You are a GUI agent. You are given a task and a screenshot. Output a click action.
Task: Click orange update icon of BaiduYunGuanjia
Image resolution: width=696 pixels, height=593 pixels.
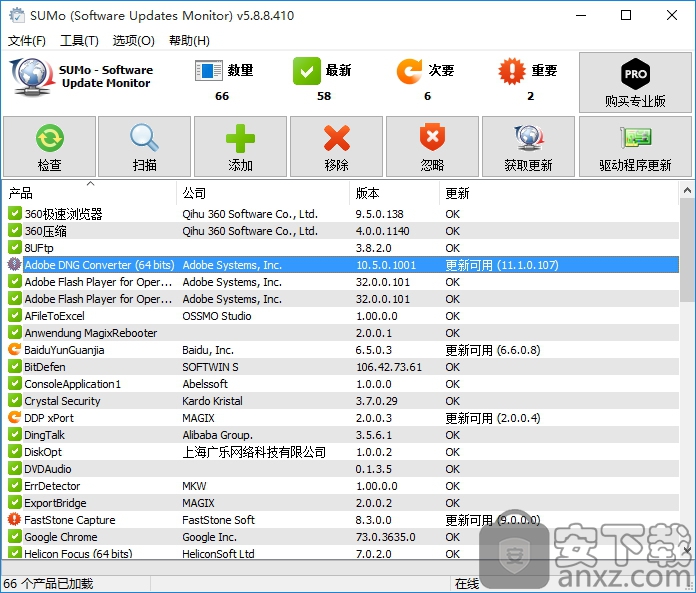[14, 349]
